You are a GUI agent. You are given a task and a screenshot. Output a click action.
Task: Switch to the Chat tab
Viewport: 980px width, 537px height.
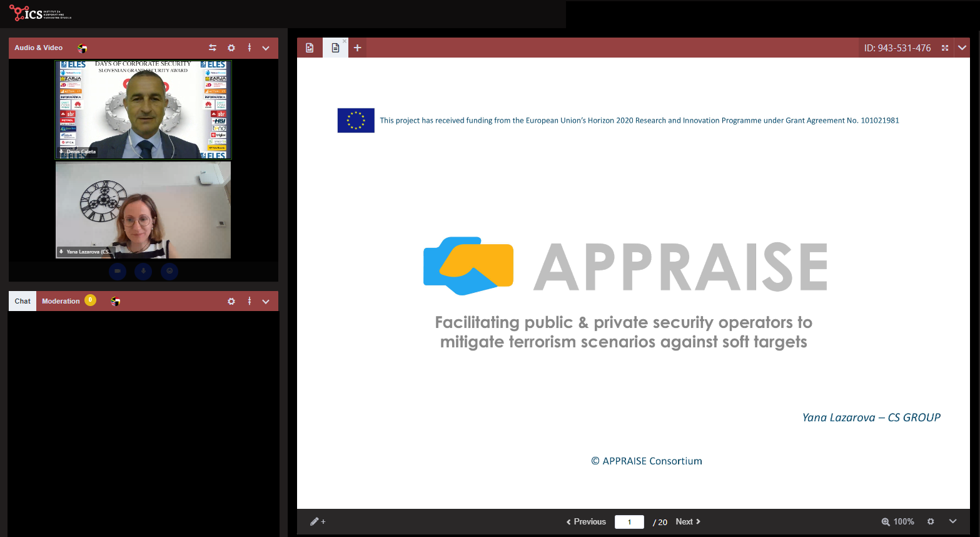point(23,301)
